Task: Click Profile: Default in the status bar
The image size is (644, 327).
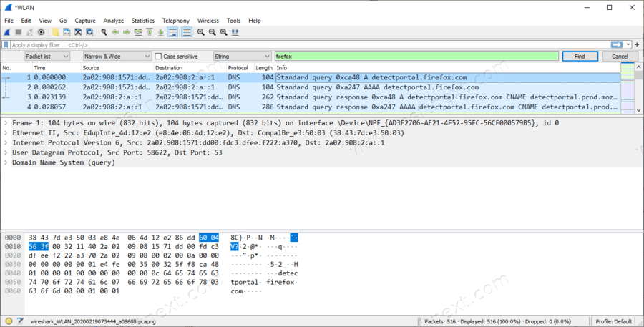Action: point(614,321)
